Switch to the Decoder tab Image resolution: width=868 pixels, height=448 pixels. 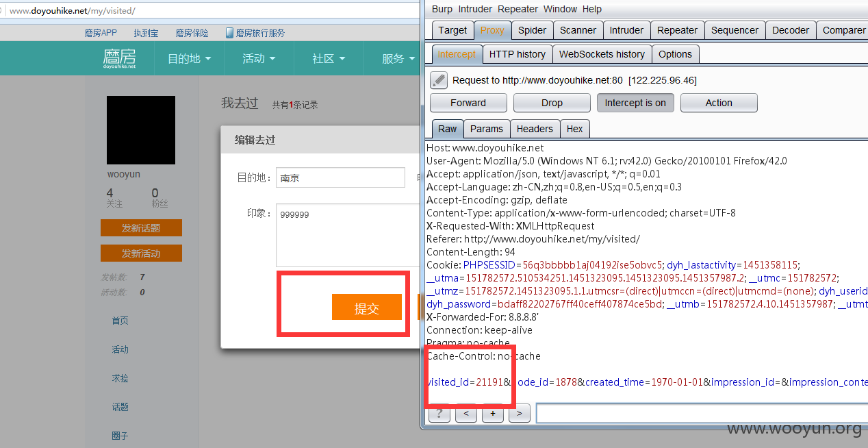click(791, 30)
